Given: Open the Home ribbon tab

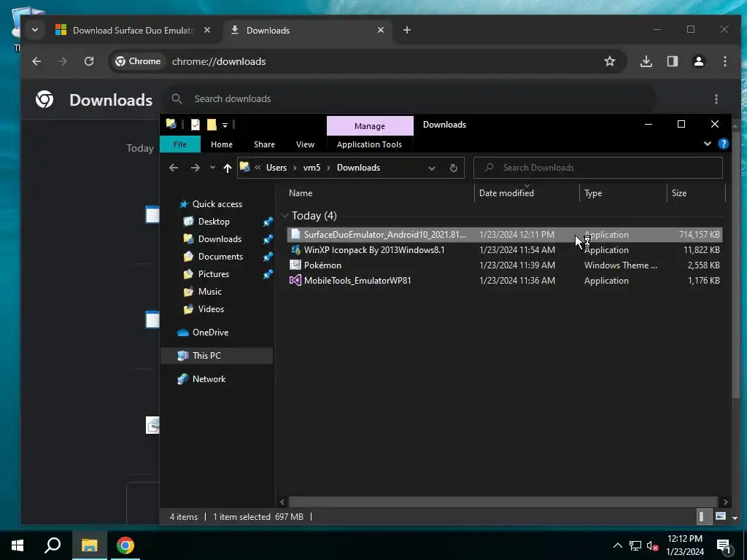Looking at the screenshot, I should point(222,144).
